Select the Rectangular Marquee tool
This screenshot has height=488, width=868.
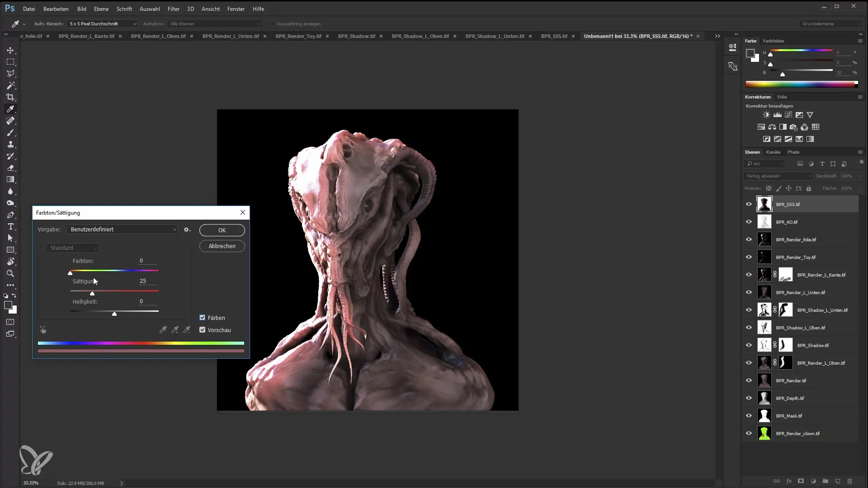[10, 62]
